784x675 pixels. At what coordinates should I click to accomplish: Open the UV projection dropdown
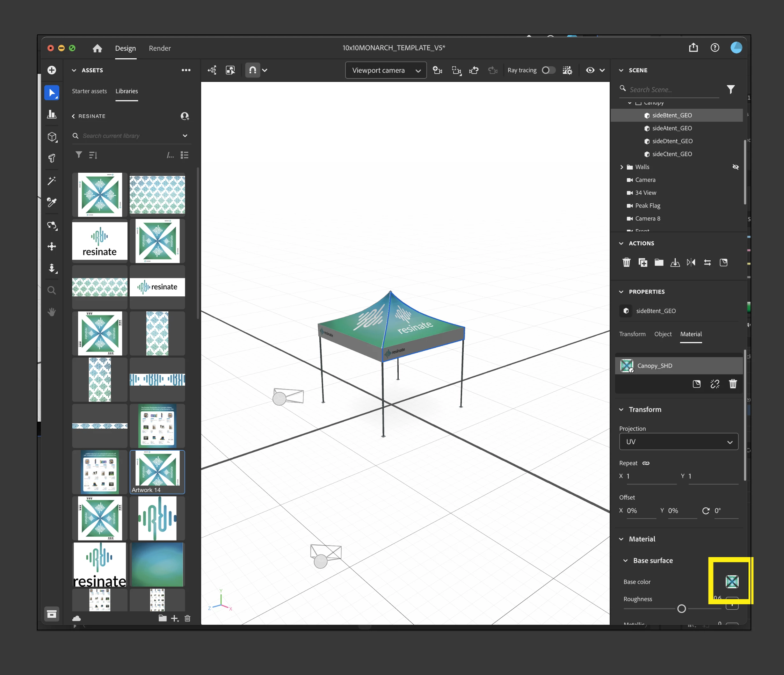[x=679, y=441]
